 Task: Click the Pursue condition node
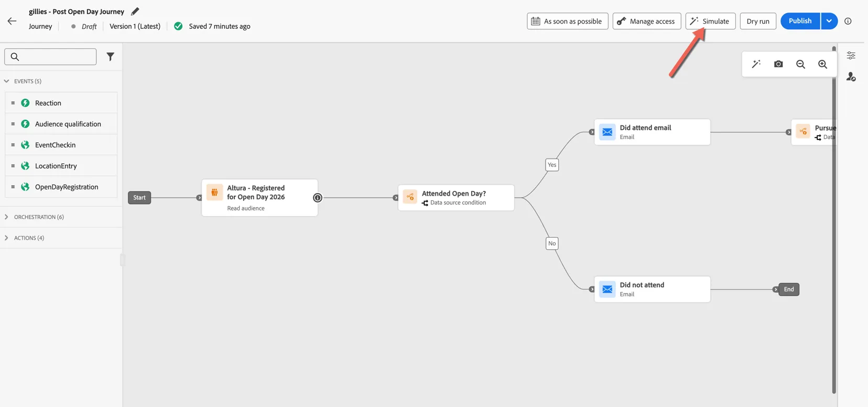(x=813, y=132)
